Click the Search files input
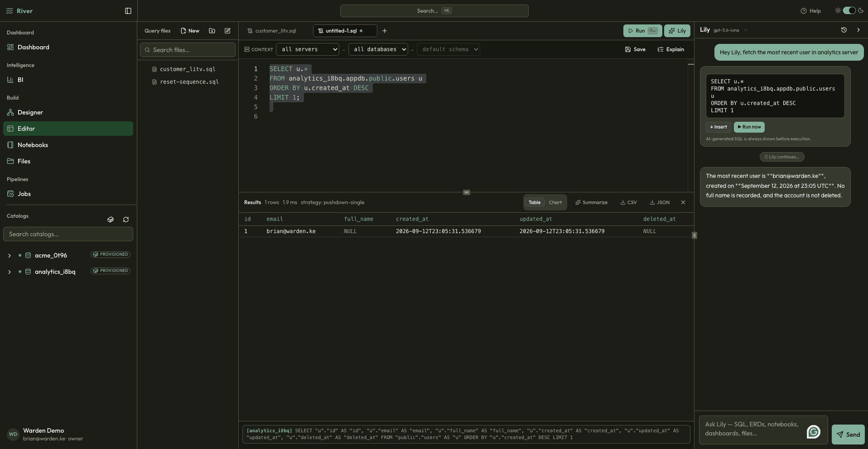The width and height of the screenshot is (868, 449). (188, 50)
